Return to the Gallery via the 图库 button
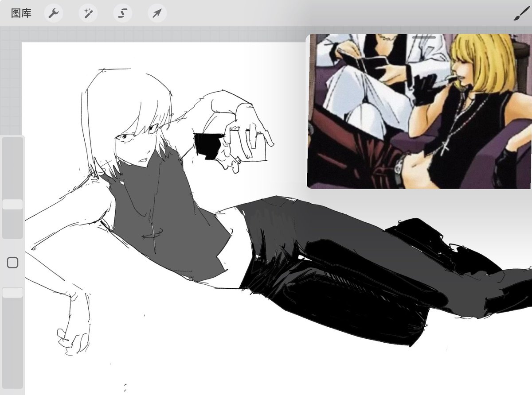Viewport: 532px width, 395px height. (x=21, y=13)
